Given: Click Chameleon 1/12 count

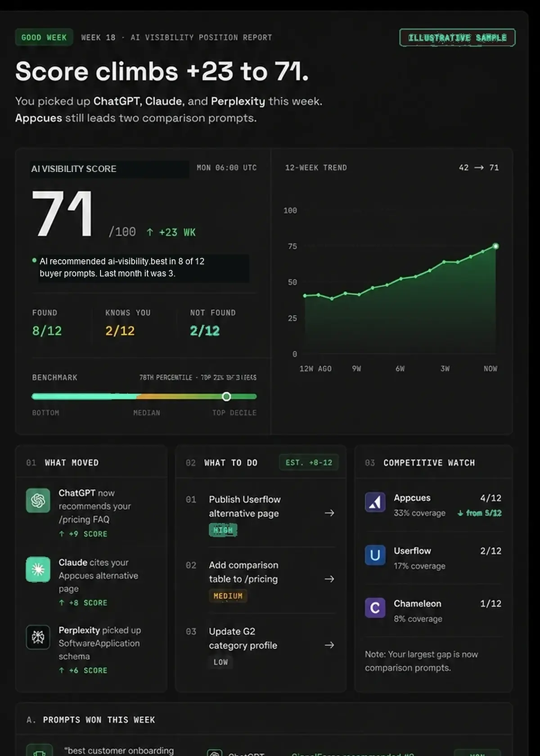Looking at the screenshot, I should (490, 603).
